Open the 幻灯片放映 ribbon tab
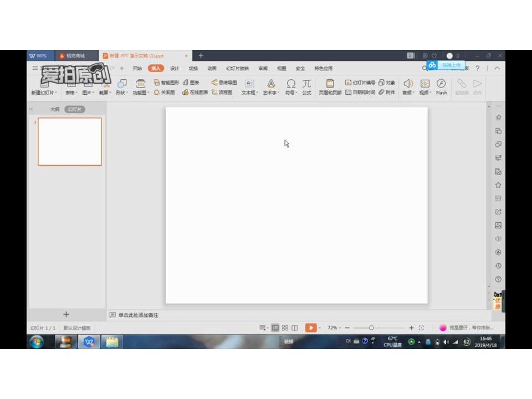The height and width of the screenshot is (399, 532). (x=238, y=69)
